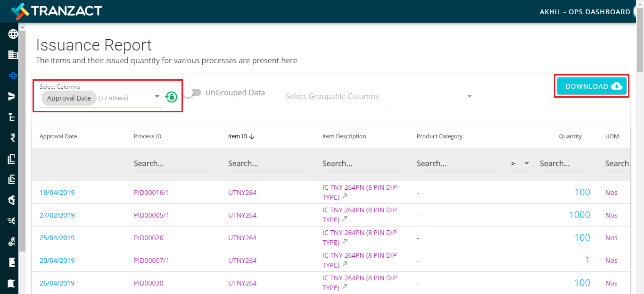Open approval date 26/04/2019
This screenshot has height=294, width=644.
57,283
